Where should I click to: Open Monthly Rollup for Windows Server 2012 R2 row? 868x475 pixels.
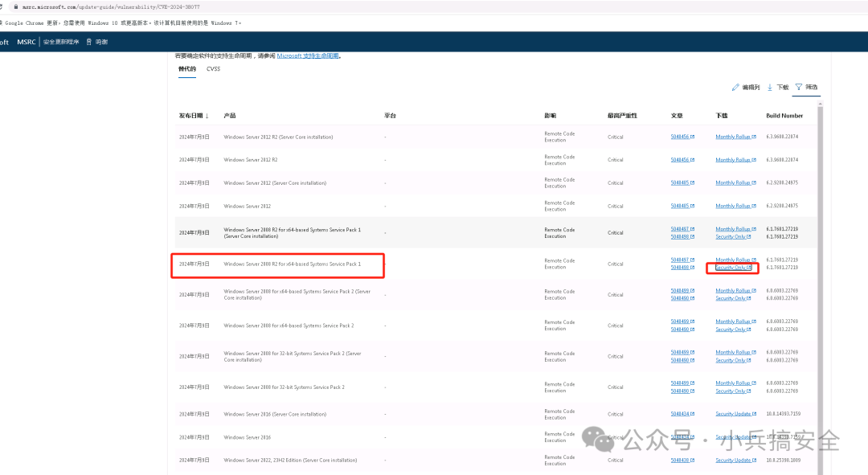[735, 160]
